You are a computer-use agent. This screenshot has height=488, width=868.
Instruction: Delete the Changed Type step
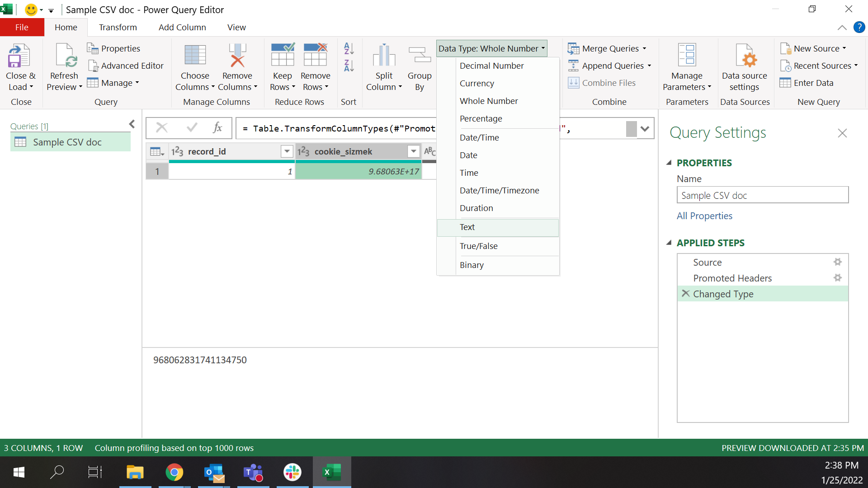[685, 294]
